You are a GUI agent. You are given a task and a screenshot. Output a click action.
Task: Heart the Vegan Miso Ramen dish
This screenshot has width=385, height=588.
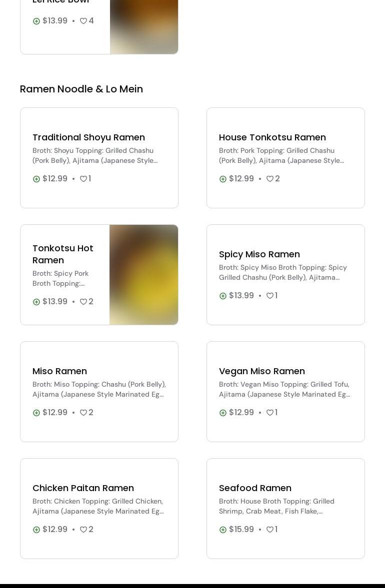pyautogui.click(x=270, y=413)
